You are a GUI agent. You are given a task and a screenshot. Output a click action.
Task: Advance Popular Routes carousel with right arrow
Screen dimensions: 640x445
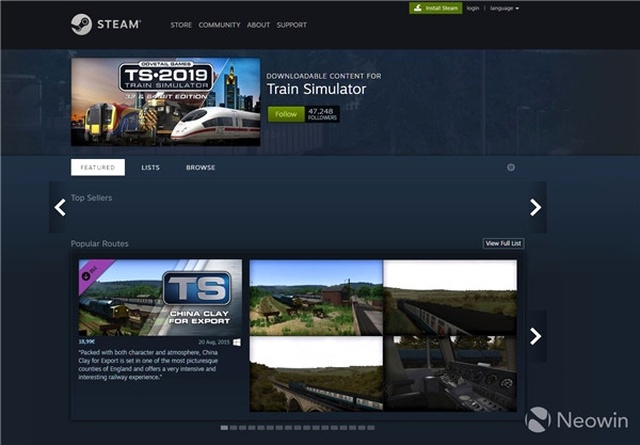(536, 336)
